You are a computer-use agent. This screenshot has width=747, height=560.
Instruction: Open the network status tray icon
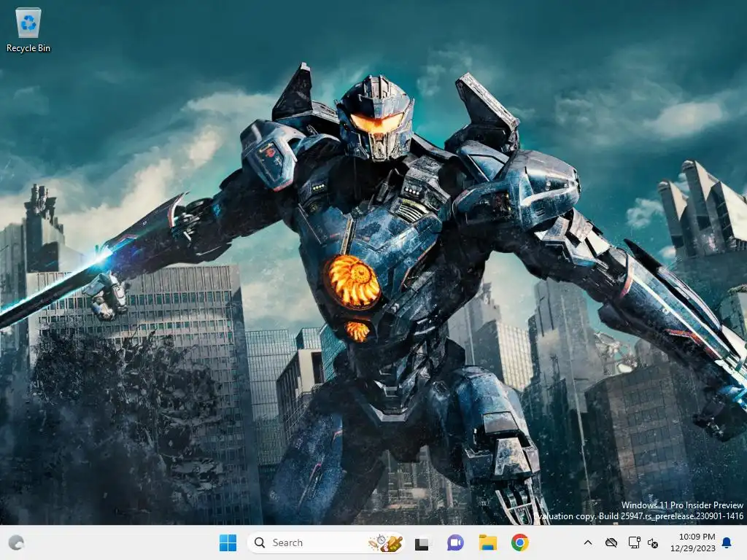click(634, 542)
